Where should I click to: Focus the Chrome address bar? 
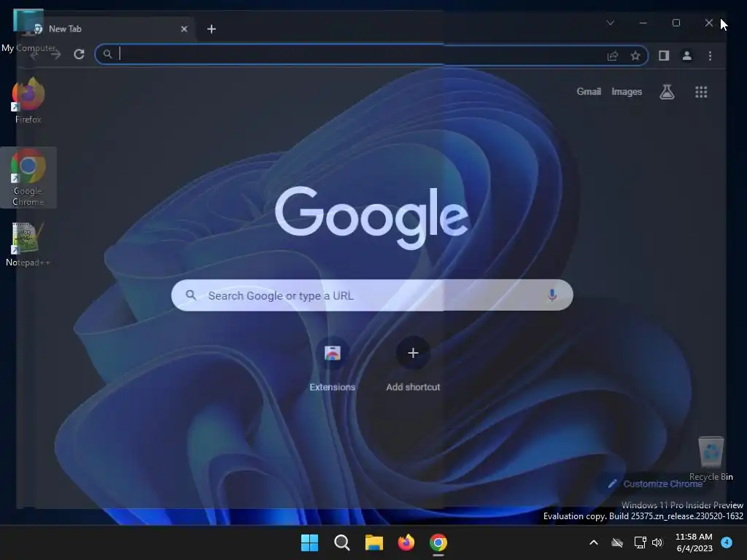pos(371,55)
